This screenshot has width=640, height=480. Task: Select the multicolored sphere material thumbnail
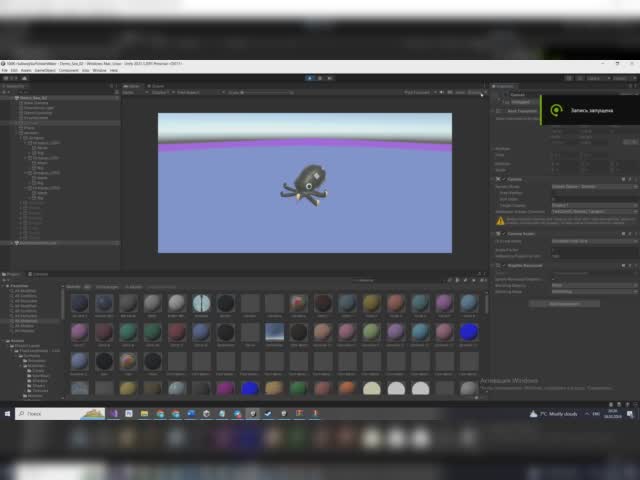coord(128,361)
